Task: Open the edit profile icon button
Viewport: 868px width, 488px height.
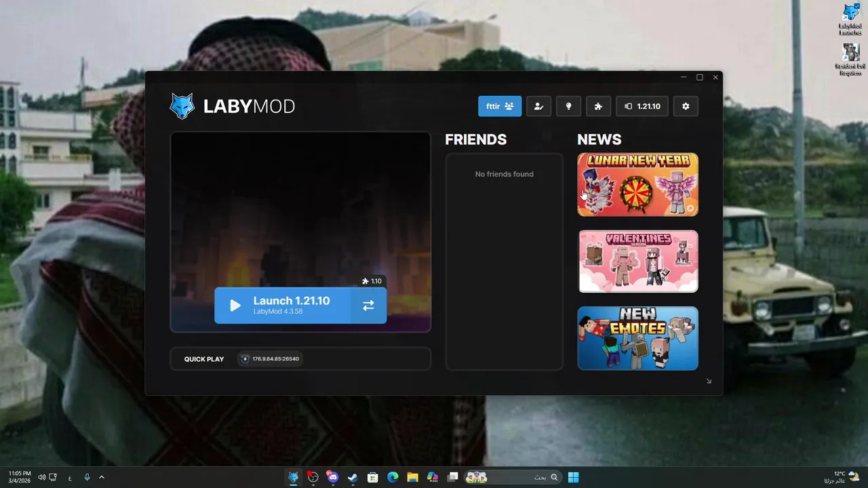Action: click(538, 106)
